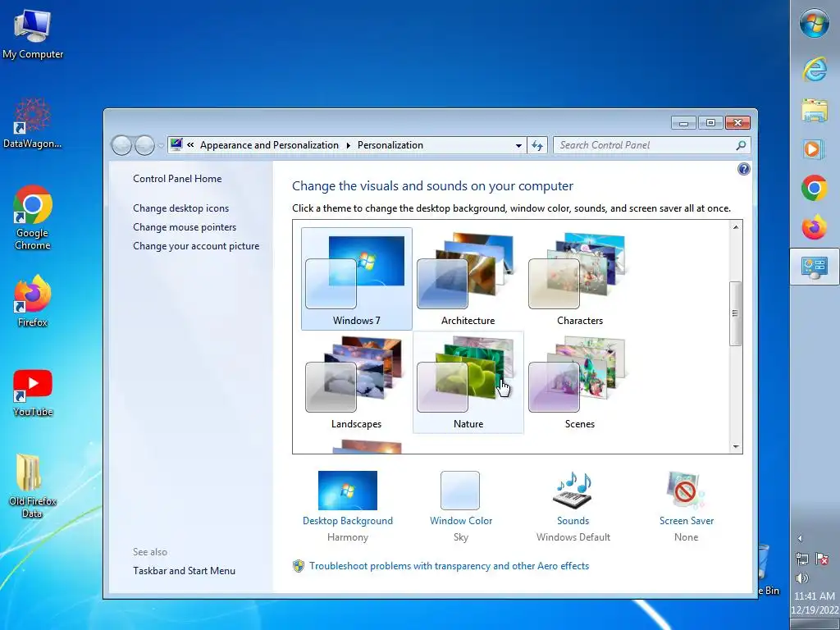The height and width of the screenshot is (630, 840).
Task: Open My Computer desktop icon
Action: click(x=33, y=33)
